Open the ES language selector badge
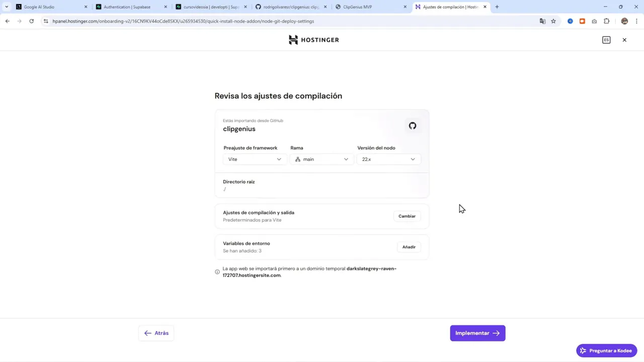644x362 pixels. tap(606, 40)
